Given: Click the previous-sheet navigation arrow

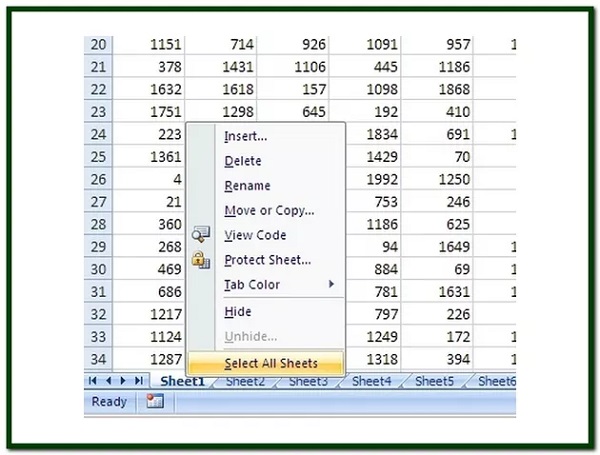Looking at the screenshot, I should [x=109, y=381].
